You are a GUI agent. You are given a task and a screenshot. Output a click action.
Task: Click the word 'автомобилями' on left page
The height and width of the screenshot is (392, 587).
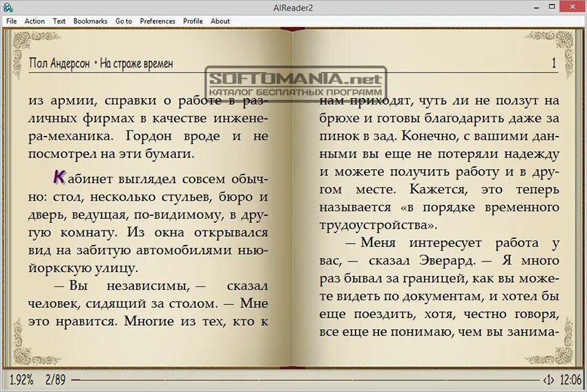(184, 250)
